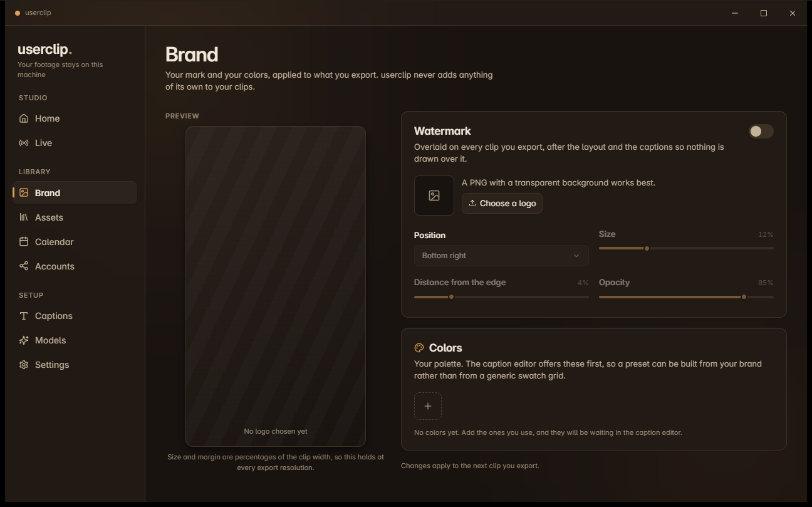Click the Assets library icon
812x507 pixels.
click(24, 217)
